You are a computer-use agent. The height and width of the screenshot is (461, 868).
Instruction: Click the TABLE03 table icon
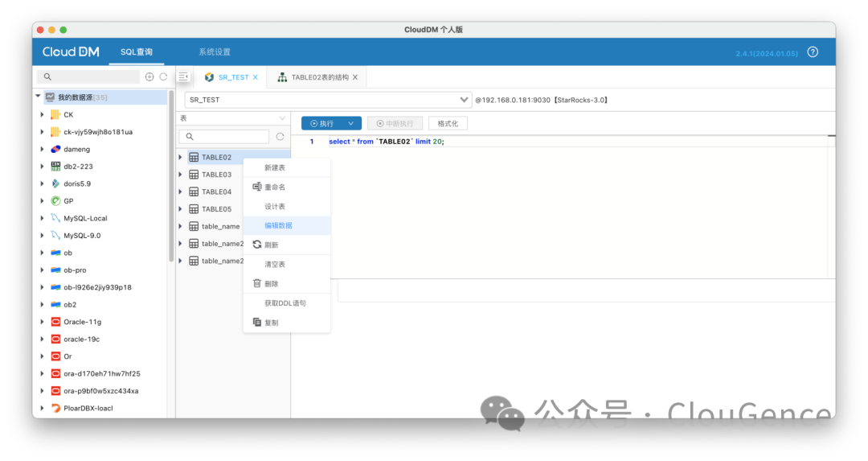tap(194, 175)
